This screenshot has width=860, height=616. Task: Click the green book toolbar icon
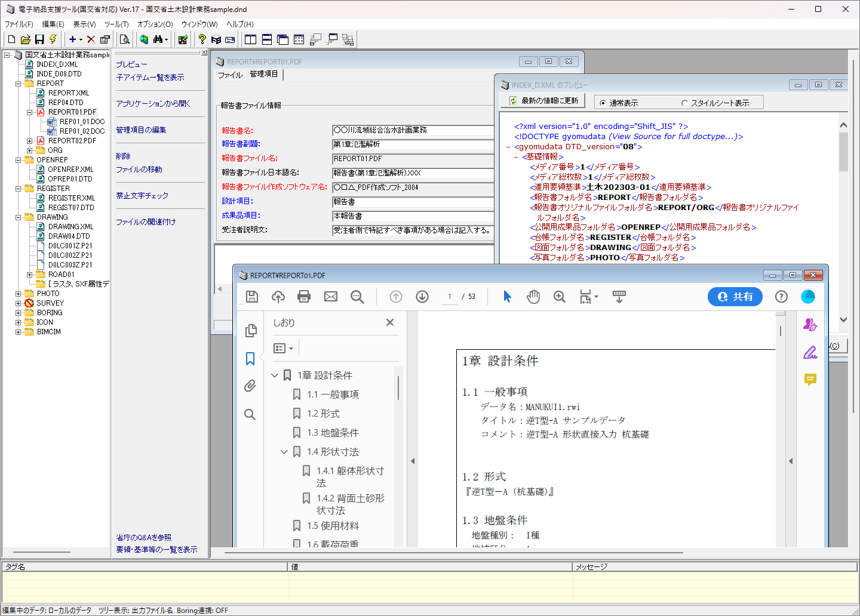click(x=144, y=39)
